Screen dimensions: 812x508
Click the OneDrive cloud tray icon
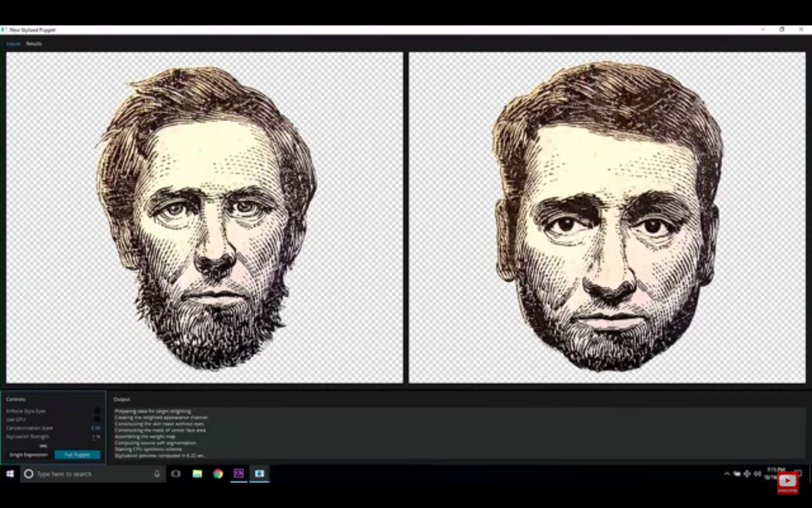pos(737,474)
